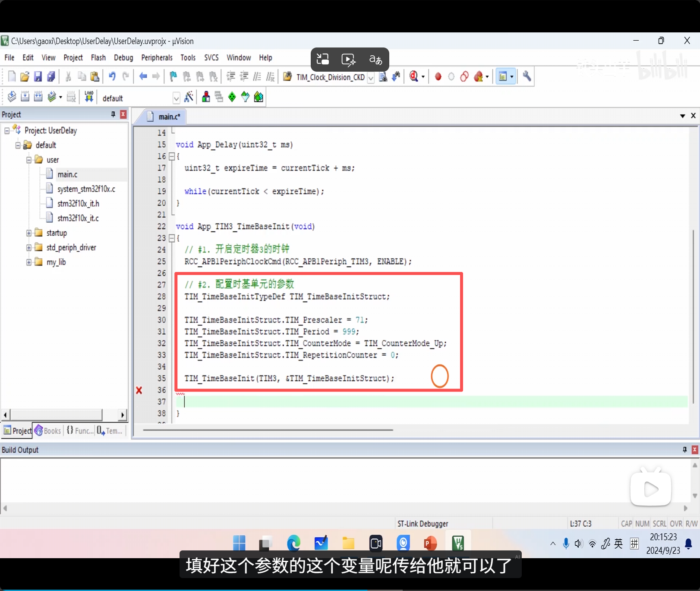700x591 pixels.
Task: Expand the std_periph_driver folder group
Action: point(29,248)
